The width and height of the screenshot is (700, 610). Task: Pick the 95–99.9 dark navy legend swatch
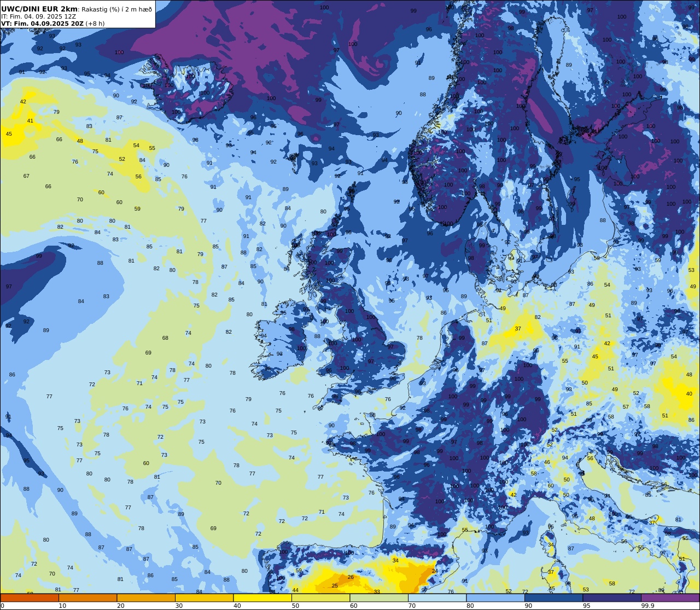click(x=612, y=597)
